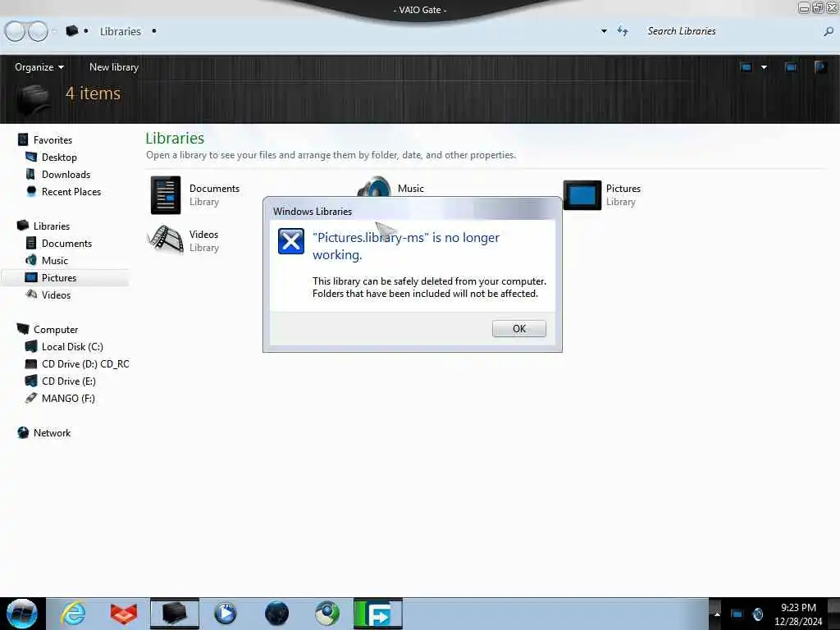840x630 pixels.
Task: Click the Explorer window taskbar button
Action: tap(175, 614)
